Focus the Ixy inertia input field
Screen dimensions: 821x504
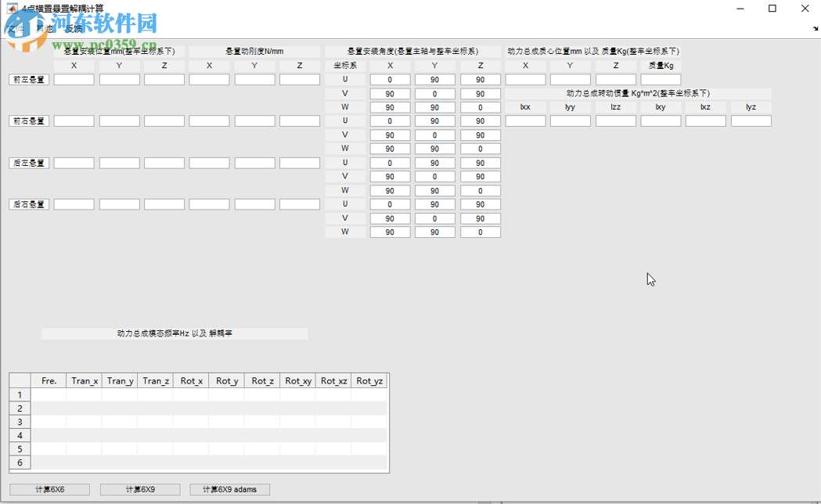[x=661, y=121]
